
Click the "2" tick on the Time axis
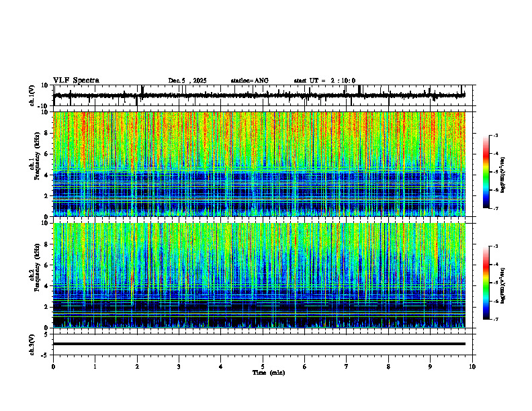pos(137,367)
